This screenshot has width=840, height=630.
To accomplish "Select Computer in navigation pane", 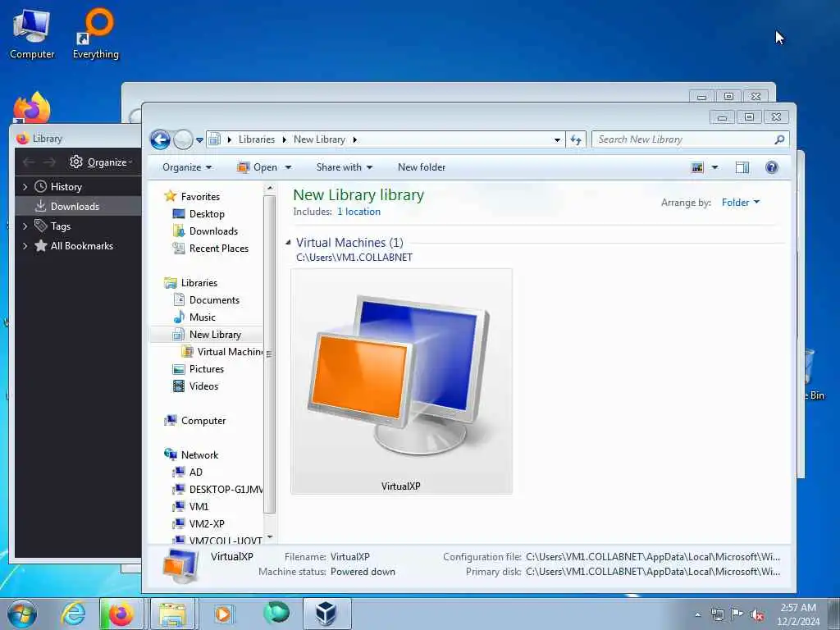I will 203,421.
